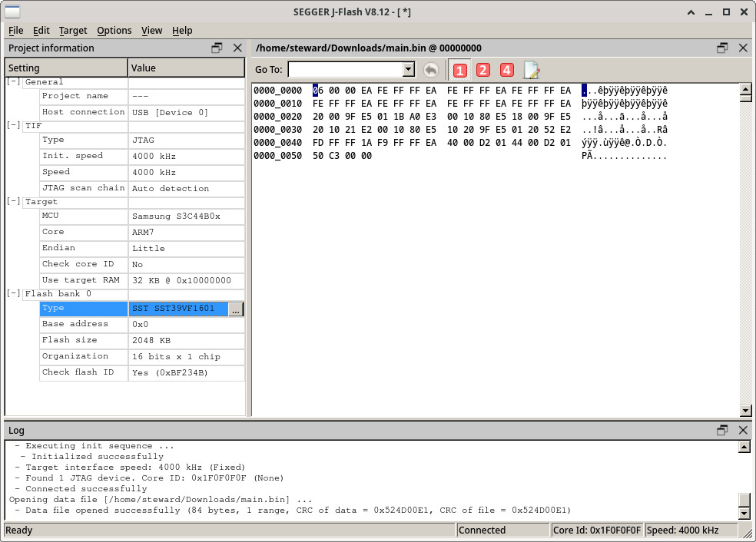Roll up window with title bar arrow
756x542 pixels.
(691, 12)
